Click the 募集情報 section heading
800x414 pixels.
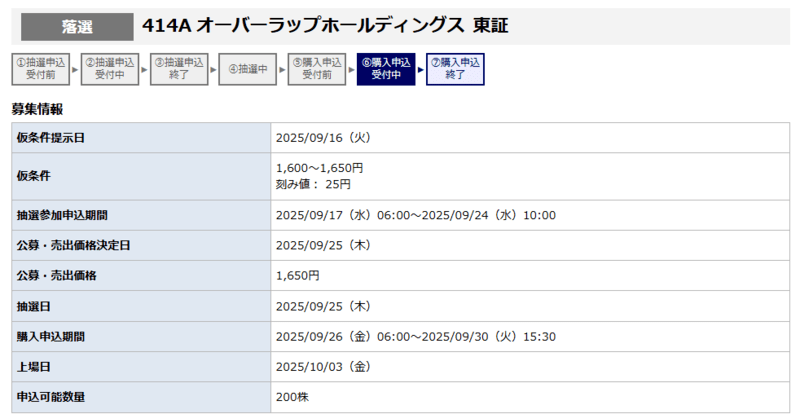tap(37, 109)
